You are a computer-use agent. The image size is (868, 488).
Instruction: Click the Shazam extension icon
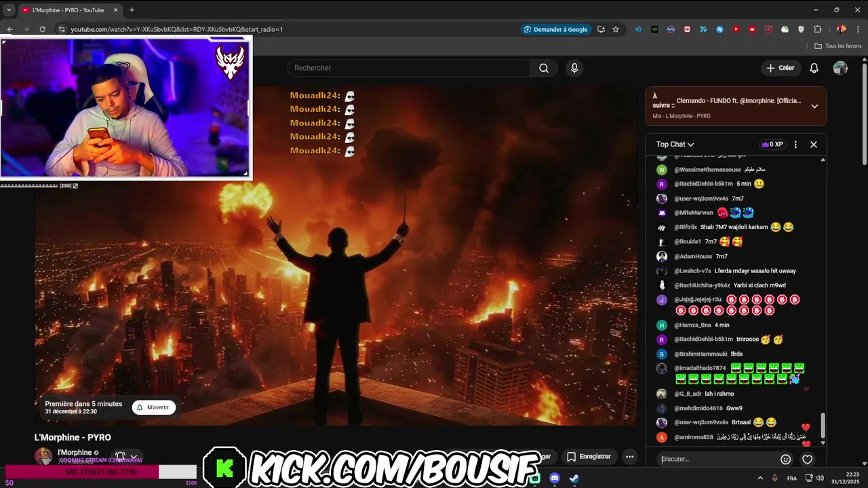pyautogui.click(x=719, y=29)
